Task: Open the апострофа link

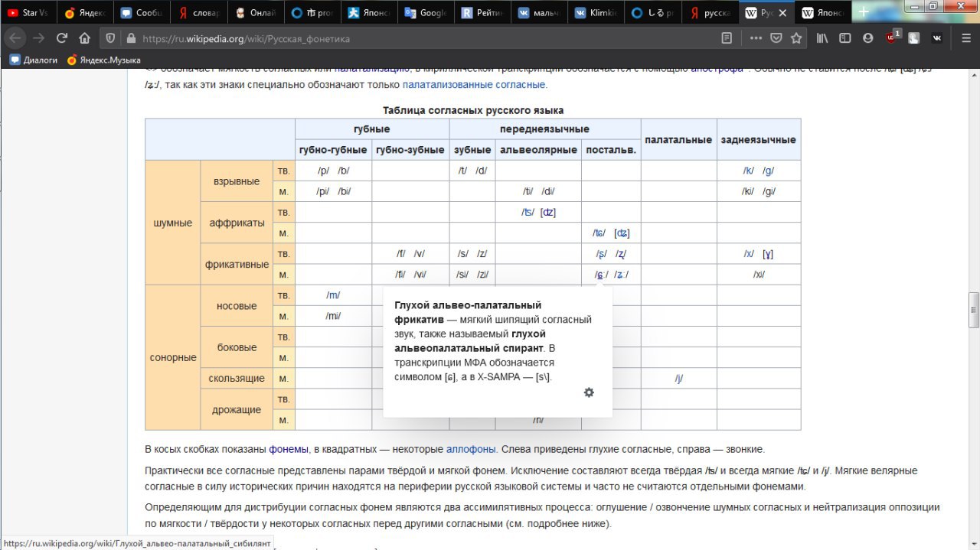Action: click(x=717, y=70)
